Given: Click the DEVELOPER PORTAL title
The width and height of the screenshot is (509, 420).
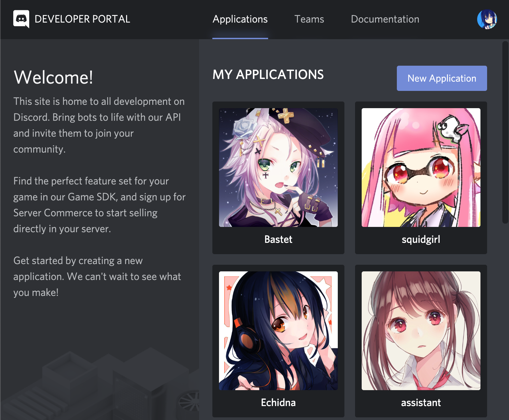Looking at the screenshot, I should click(x=82, y=19).
